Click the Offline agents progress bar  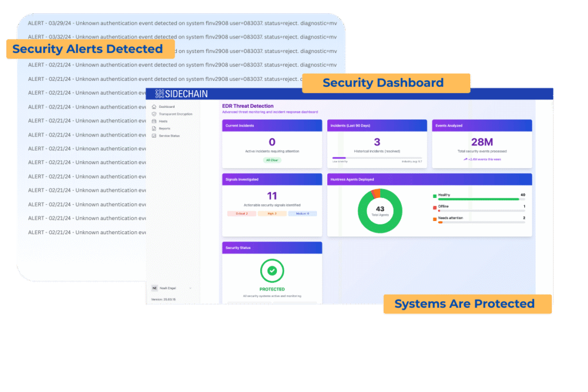(482, 211)
